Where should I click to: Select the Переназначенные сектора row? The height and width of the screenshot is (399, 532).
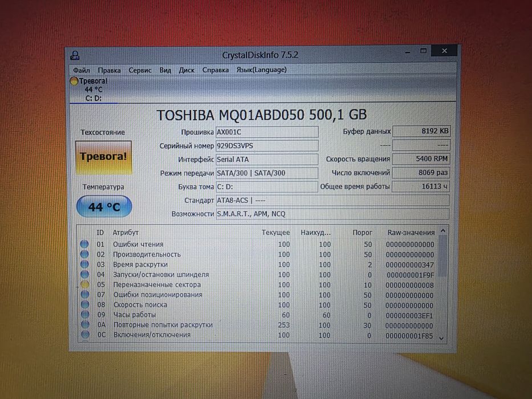[258, 284]
